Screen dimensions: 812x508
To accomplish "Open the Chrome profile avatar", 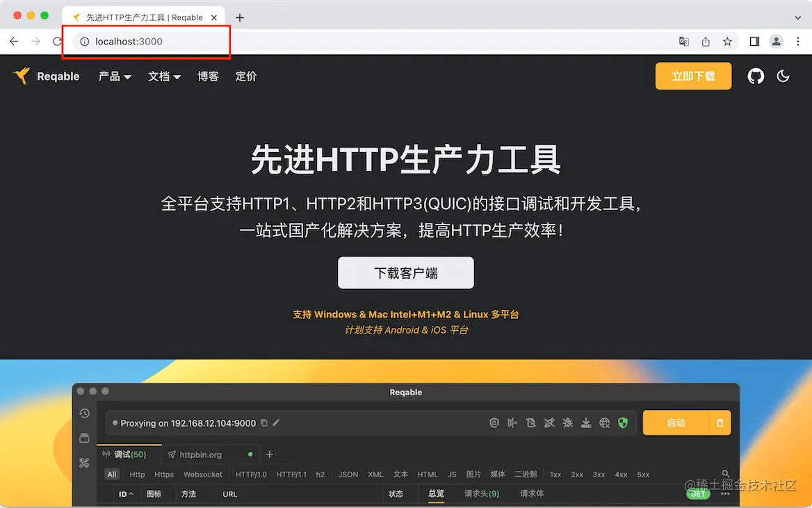I will coord(776,42).
